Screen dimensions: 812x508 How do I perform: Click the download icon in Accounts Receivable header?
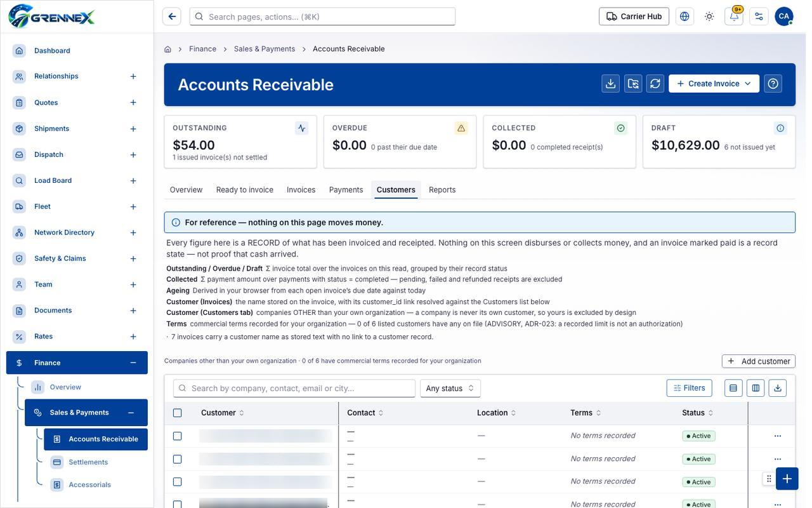click(611, 84)
